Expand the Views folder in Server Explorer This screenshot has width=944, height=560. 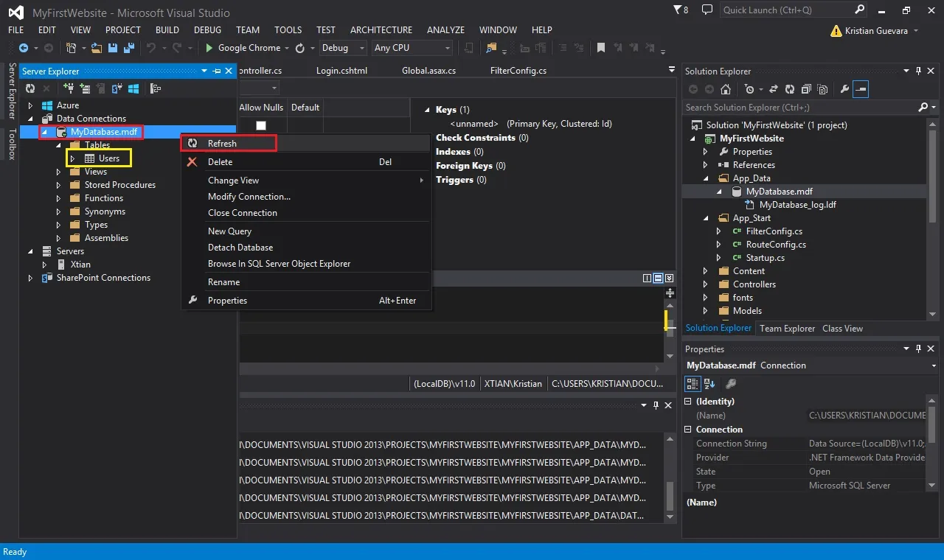point(59,172)
